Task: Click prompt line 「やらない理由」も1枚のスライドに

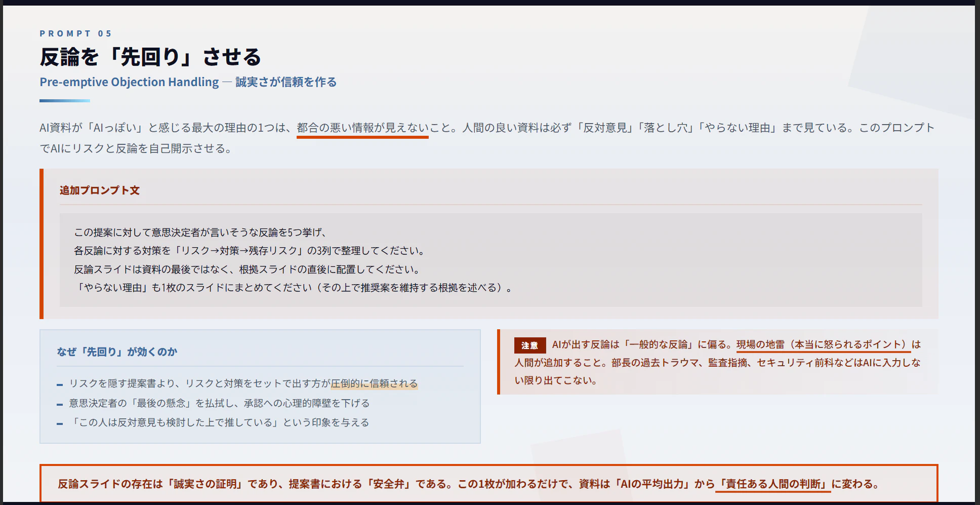Action: (294, 288)
